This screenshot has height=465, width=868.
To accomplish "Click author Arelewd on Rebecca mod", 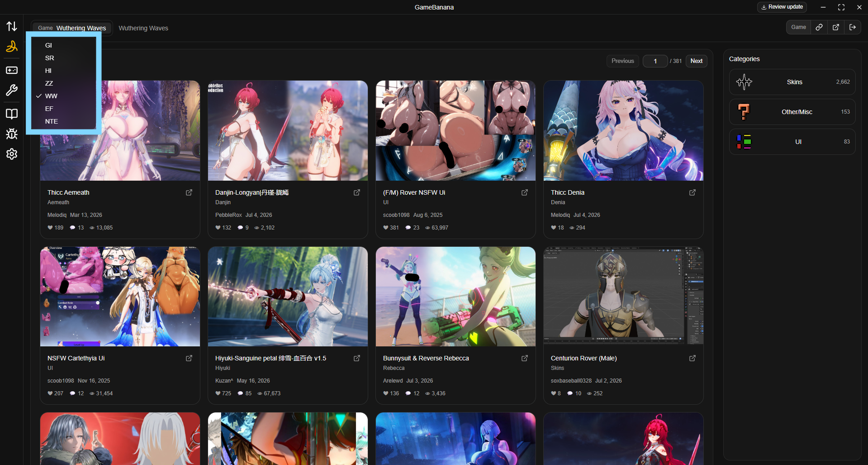I will point(393,381).
